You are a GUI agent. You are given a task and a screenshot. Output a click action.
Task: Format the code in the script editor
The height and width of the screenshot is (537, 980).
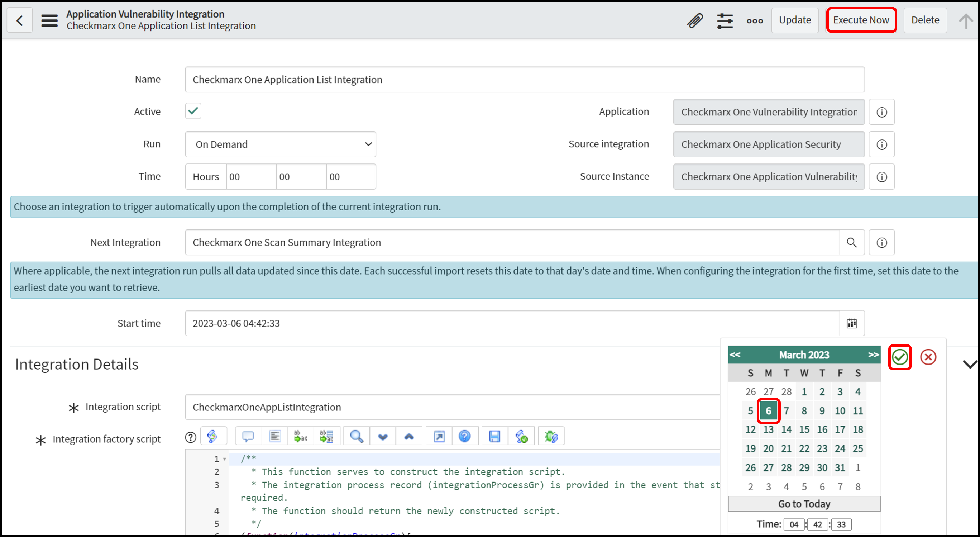275,436
